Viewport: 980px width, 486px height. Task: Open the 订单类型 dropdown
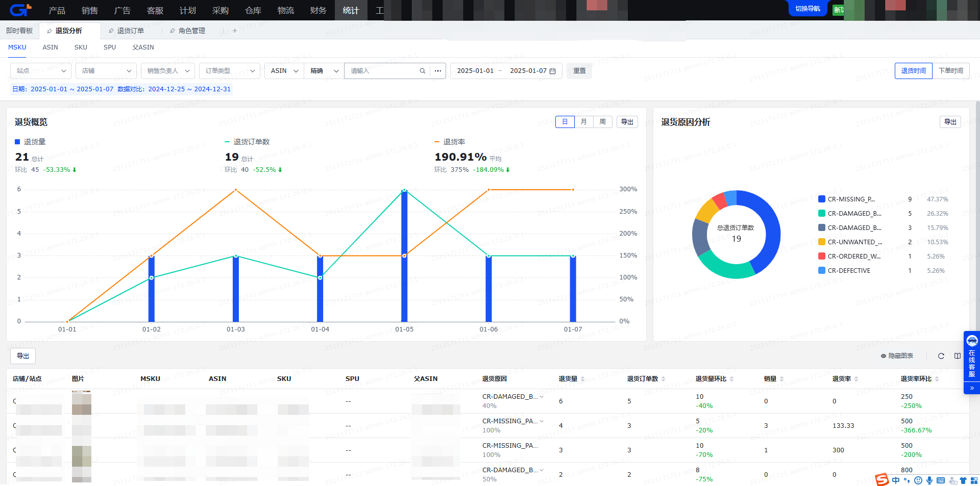pos(229,71)
